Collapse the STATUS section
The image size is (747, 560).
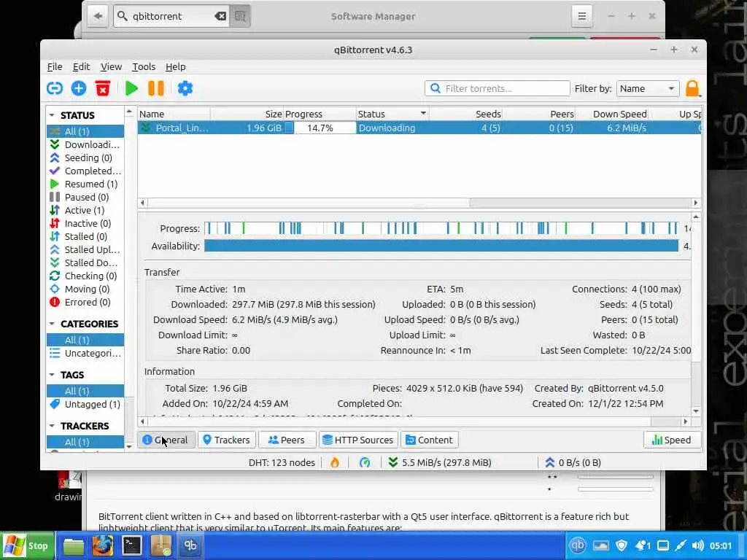tap(52, 115)
